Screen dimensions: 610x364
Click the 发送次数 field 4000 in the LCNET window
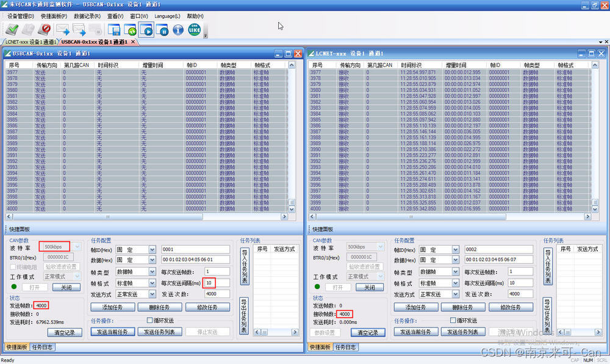click(520, 294)
